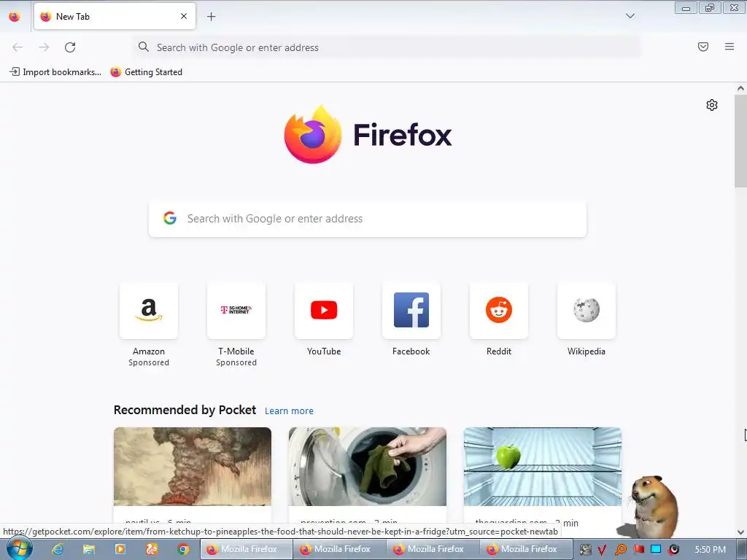Go forward one page

tap(44, 47)
